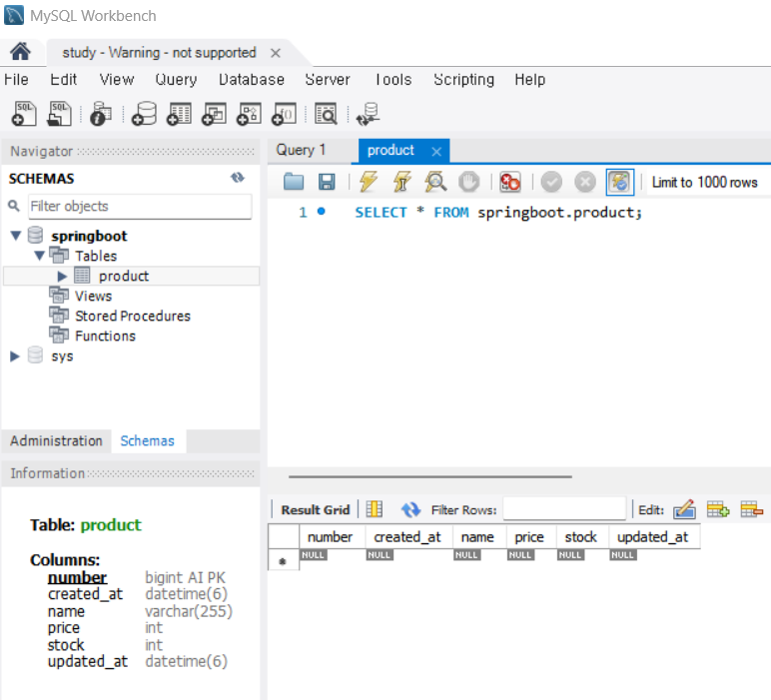Switch to the product query tab

(x=390, y=151)
